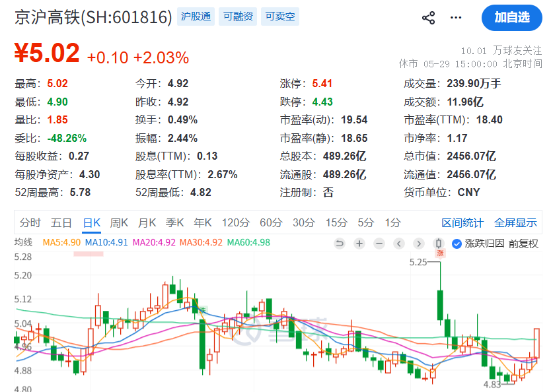
Task: Click the 跌停 value 4.43
Action: coord(322,102)
